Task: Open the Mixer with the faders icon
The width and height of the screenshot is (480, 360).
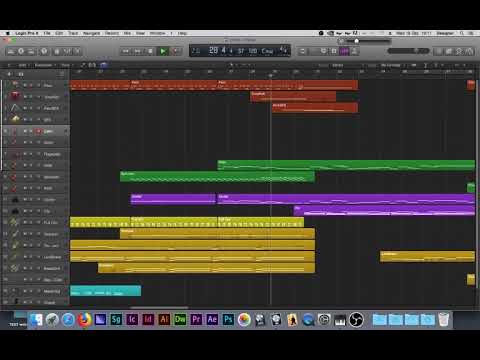Action: click(67, 51)
